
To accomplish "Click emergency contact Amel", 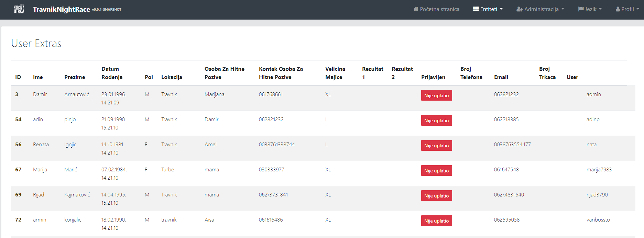I will click(210, 145).
